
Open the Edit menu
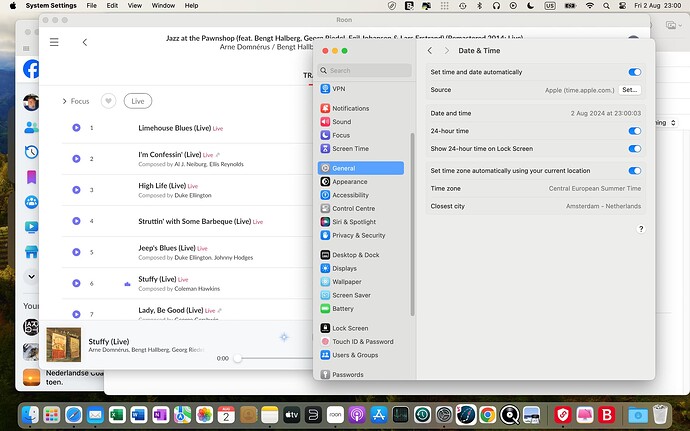[x=112, y=6]
